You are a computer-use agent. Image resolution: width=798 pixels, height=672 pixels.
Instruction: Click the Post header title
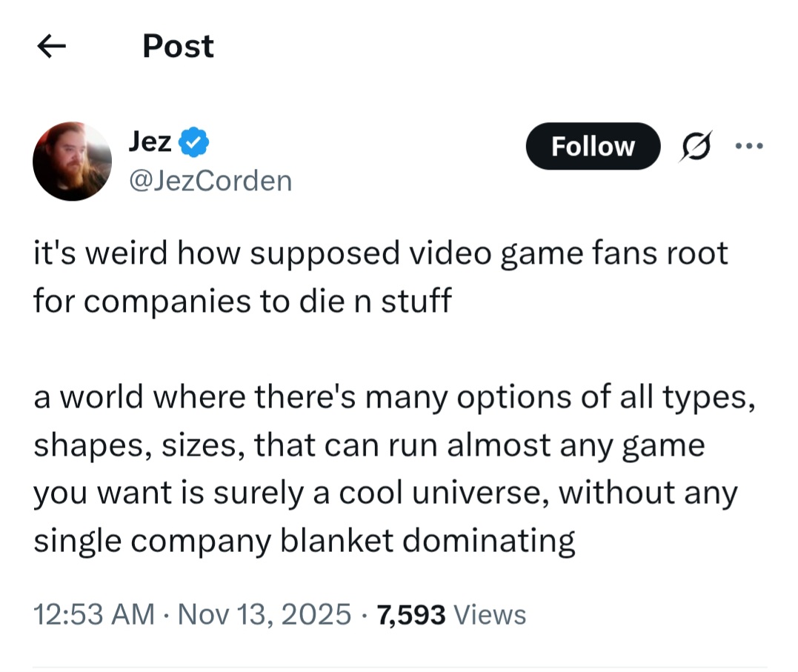(x=178, y=47)
